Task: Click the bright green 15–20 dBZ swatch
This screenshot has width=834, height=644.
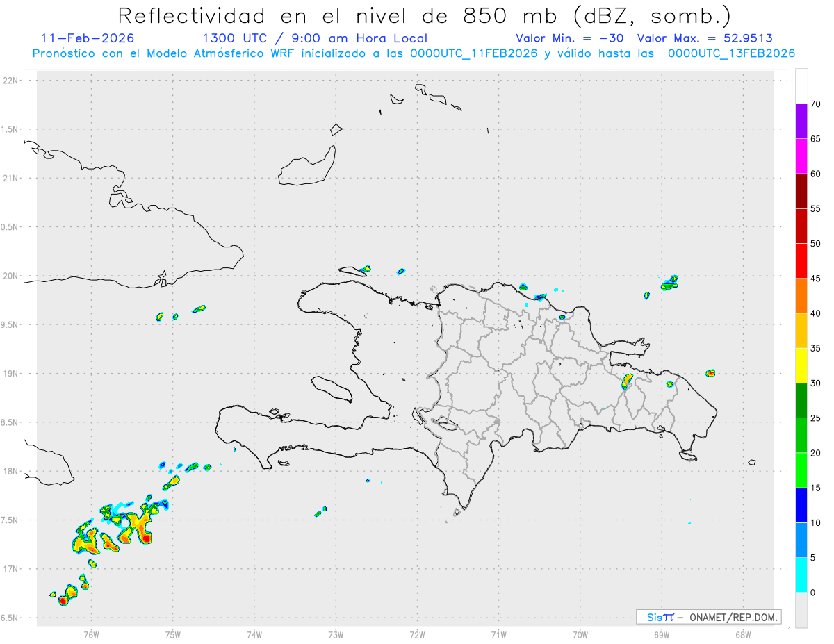Action: click(801, 470)
